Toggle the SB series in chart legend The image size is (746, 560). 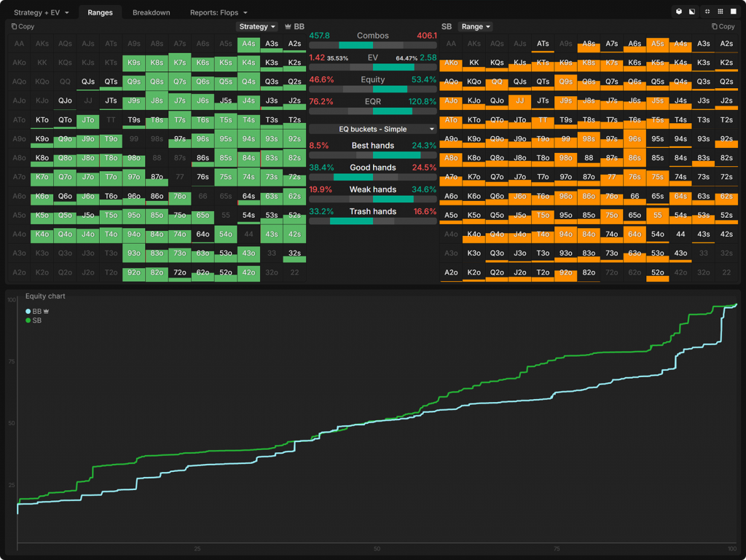(34, 320)
